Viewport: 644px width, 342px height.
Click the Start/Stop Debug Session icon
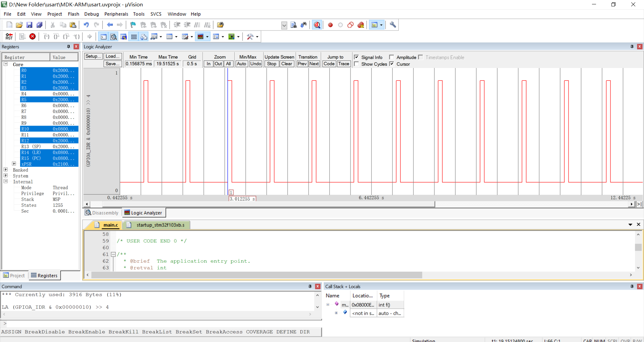[317, 25]
